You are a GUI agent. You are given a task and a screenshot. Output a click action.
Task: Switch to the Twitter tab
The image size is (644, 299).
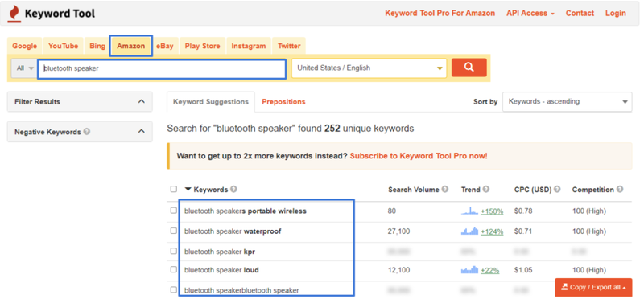(289, 46)
